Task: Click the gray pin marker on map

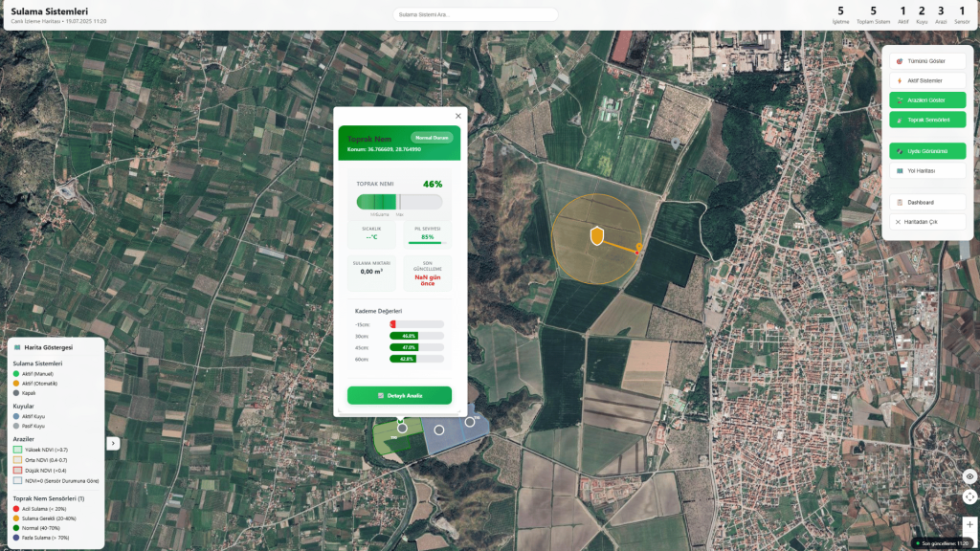Action: [x=676, y=143]
